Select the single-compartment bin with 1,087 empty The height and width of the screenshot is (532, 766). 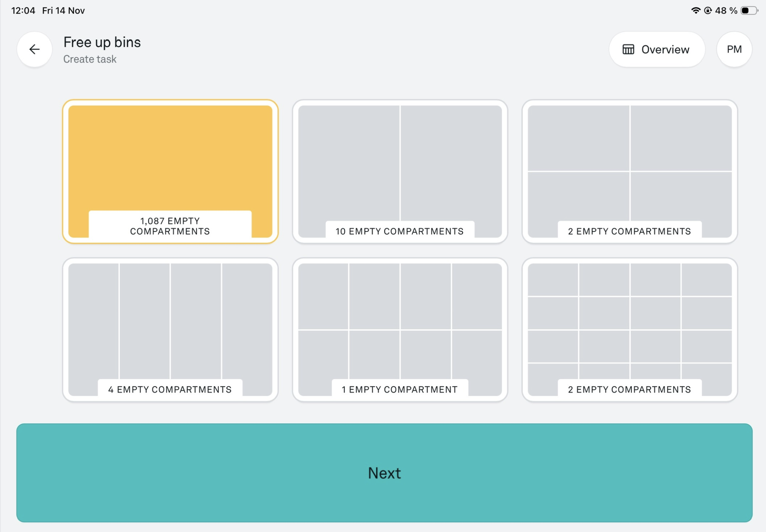[x=170, y=165]
